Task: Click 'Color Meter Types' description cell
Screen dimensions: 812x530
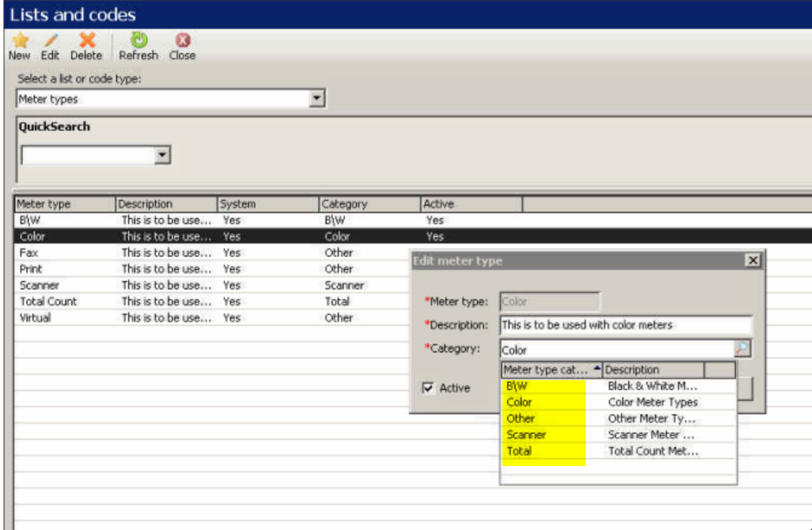Action: [653, 402]
